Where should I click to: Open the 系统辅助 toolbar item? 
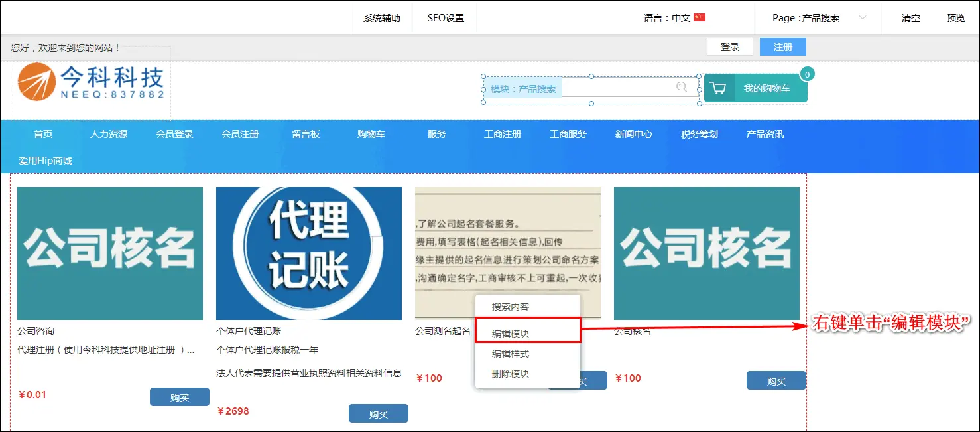click(x=381, y=18)
